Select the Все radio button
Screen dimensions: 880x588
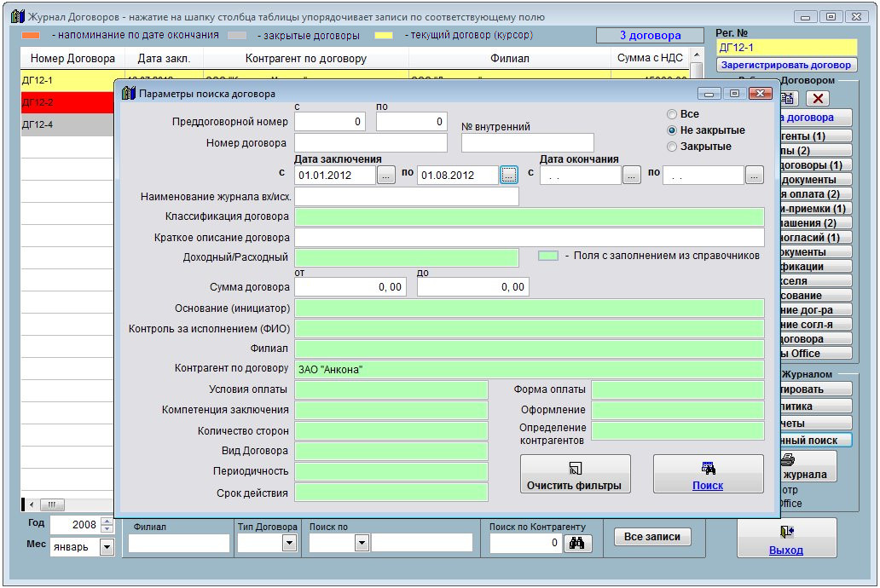pos(673,114)
